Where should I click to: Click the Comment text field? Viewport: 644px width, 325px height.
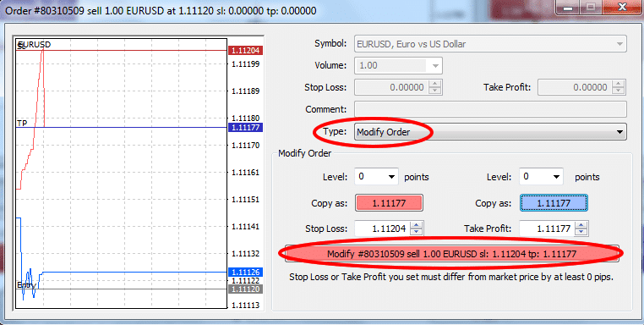point(490,109)
